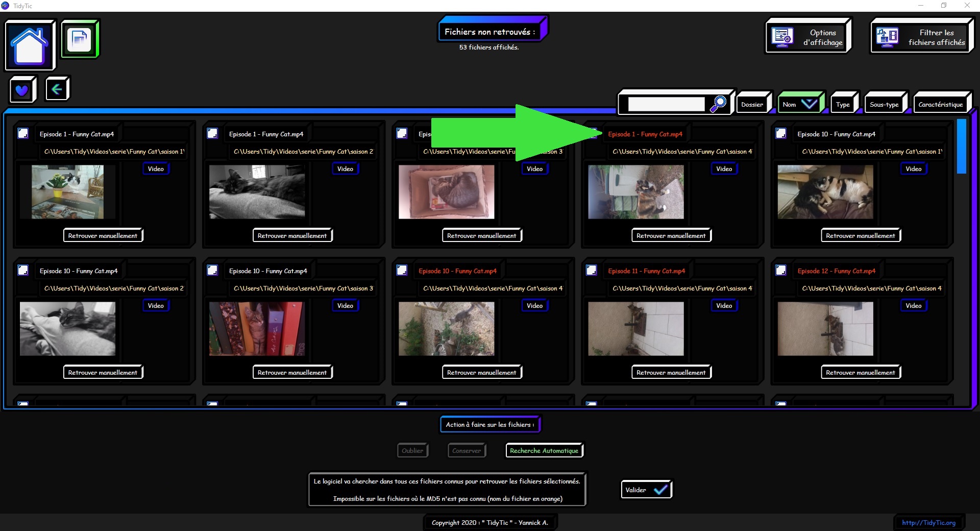
Task: Click the red 'Episode 1 - Funny Cat.mp4' filename
Action: [x=645, y=134]
